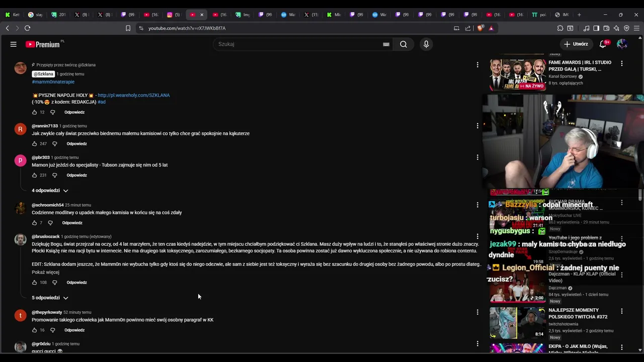Screen dimensions: 644x362
Task: Reply to @pbr303 with Odpowiedz
Action: click(x=76, y=175)
